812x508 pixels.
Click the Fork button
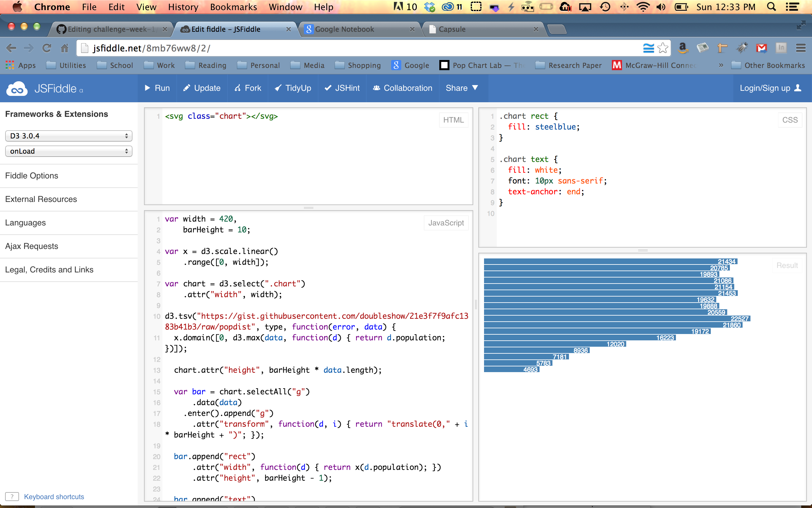tap(248, 88)
